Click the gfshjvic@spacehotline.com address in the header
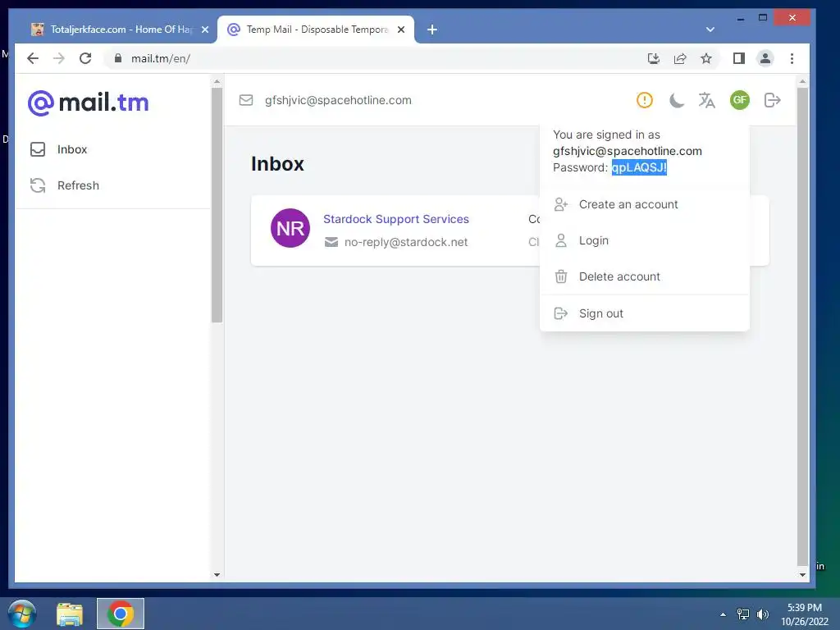840x630 pixels. pos(338,100)
